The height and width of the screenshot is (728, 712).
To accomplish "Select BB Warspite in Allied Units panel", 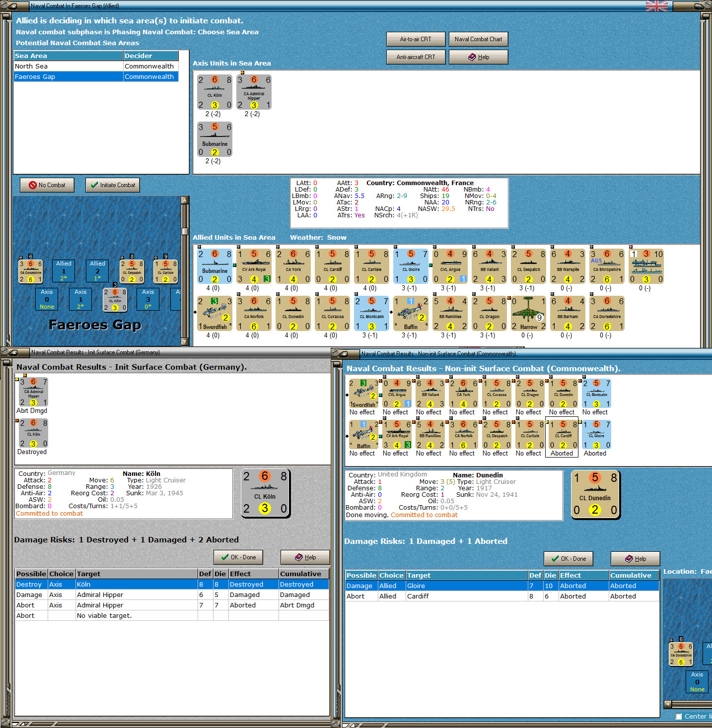I will coord(568,266).
